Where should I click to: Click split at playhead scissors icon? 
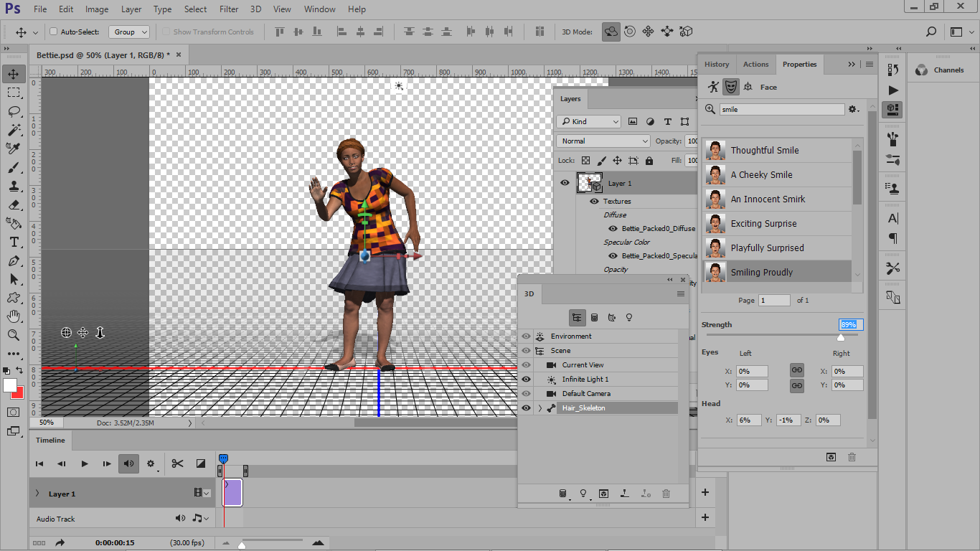pyautogui.click(x=177, y=463)
